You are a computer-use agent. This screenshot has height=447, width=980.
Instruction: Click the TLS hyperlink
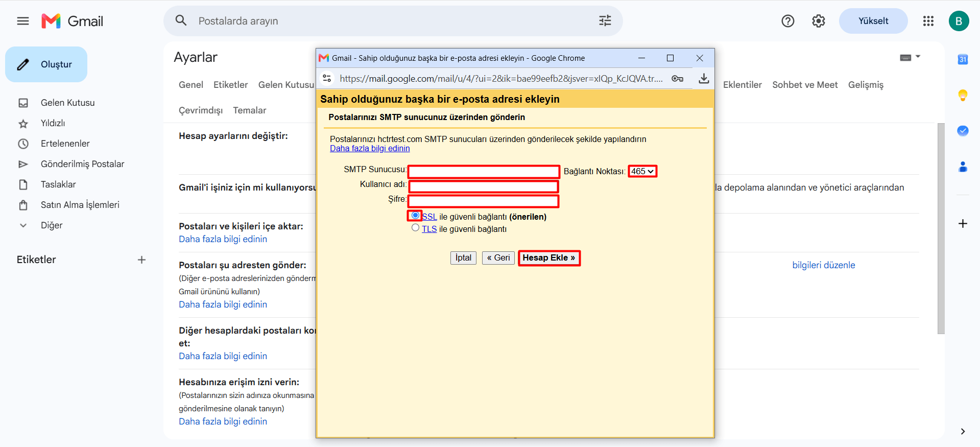429,229
